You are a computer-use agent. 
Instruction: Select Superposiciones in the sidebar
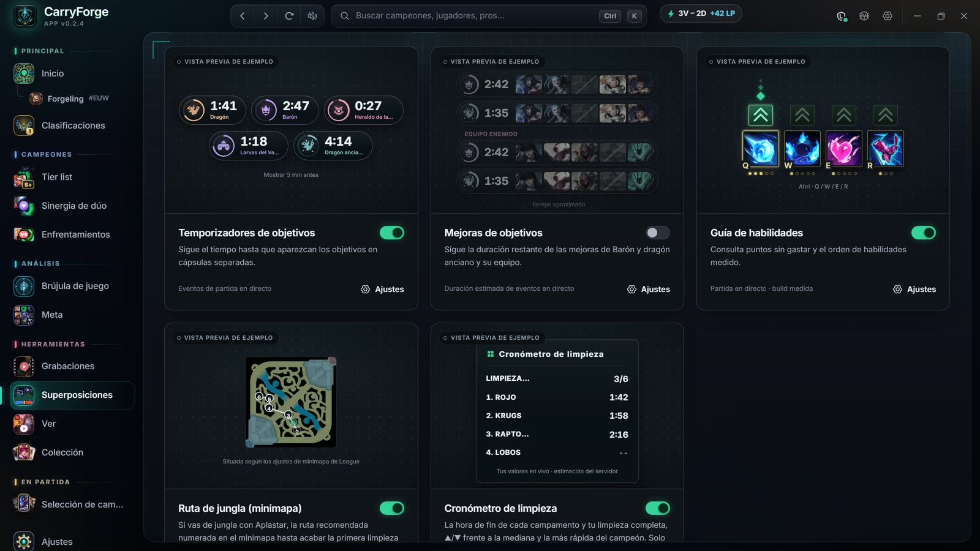(72, 395)
